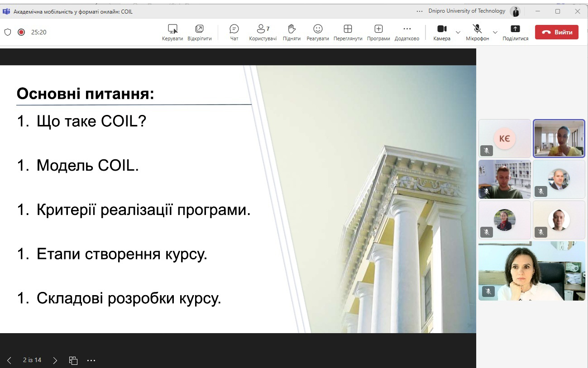Viewport: 588px width, 368px height.
Task: Click Відкріпити pop-out icon
Action: point(199,32)
